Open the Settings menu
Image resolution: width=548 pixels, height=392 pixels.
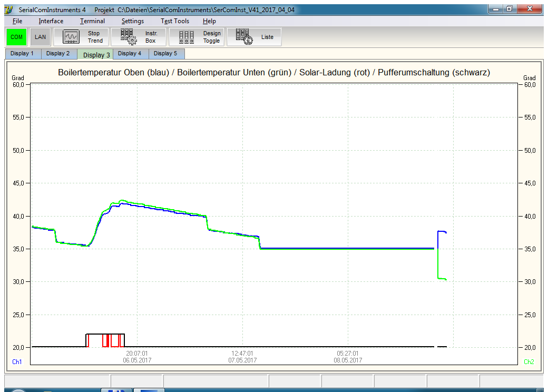click(132, 21)
